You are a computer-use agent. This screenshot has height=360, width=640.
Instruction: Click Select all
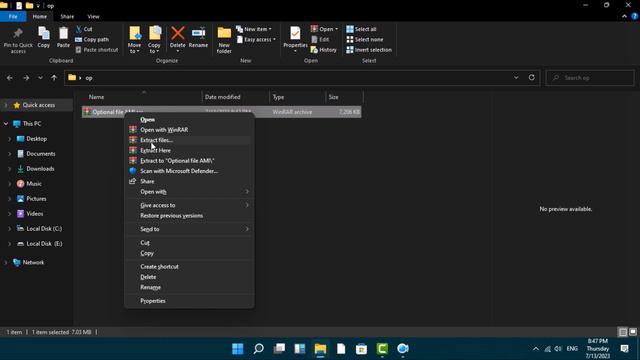(x=361, y=29)
